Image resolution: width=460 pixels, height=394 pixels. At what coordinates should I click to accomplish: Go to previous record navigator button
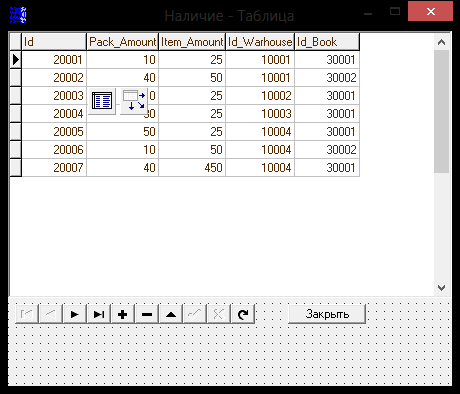pyautogui.click(x=51, y=314)
